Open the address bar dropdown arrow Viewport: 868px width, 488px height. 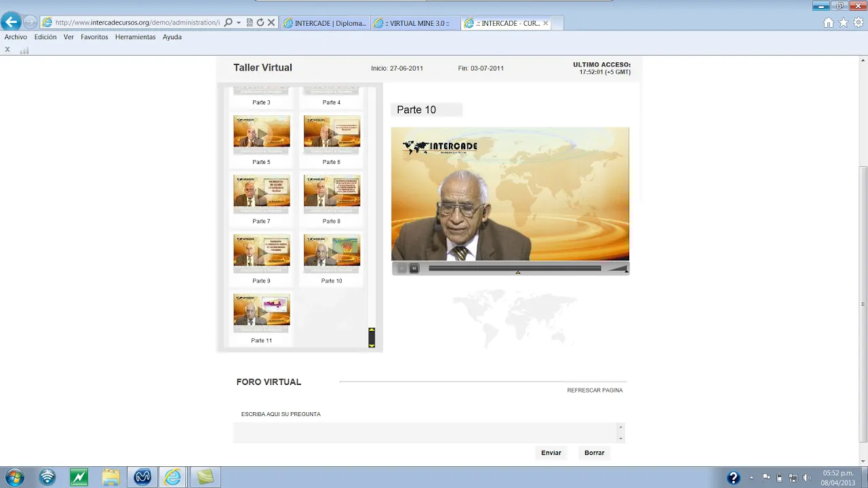(x=239, y=22)
